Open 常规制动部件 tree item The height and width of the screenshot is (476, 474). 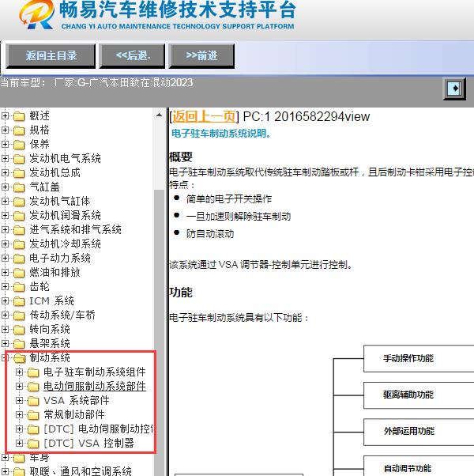pyautogui.click(x=74, y=414)
